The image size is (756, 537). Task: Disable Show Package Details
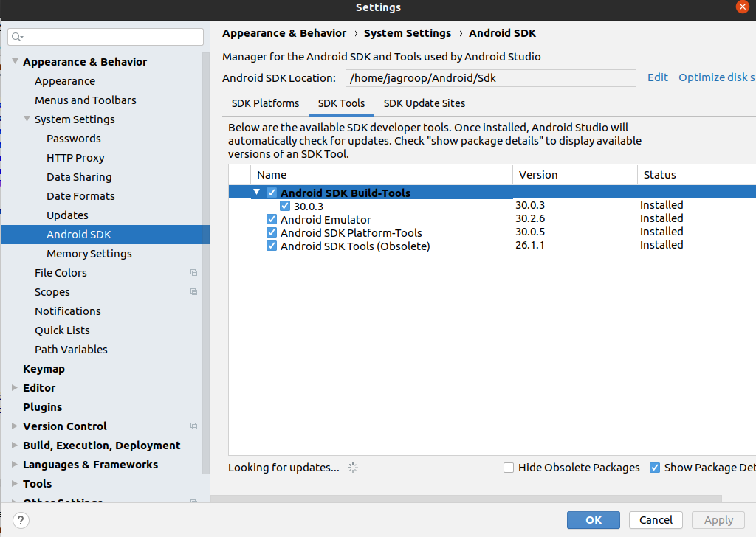(656, 467)
